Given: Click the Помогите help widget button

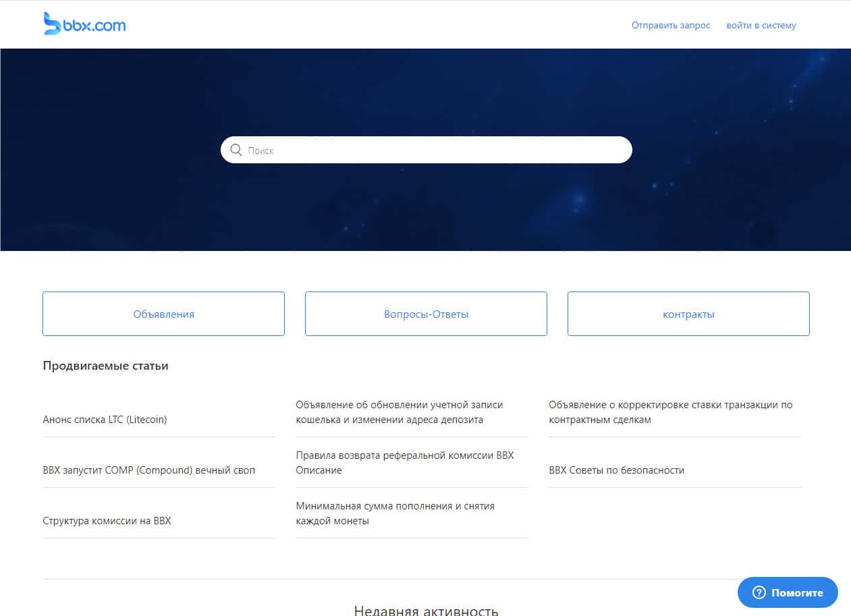Looking at the screenshot, I should [788, 592].
